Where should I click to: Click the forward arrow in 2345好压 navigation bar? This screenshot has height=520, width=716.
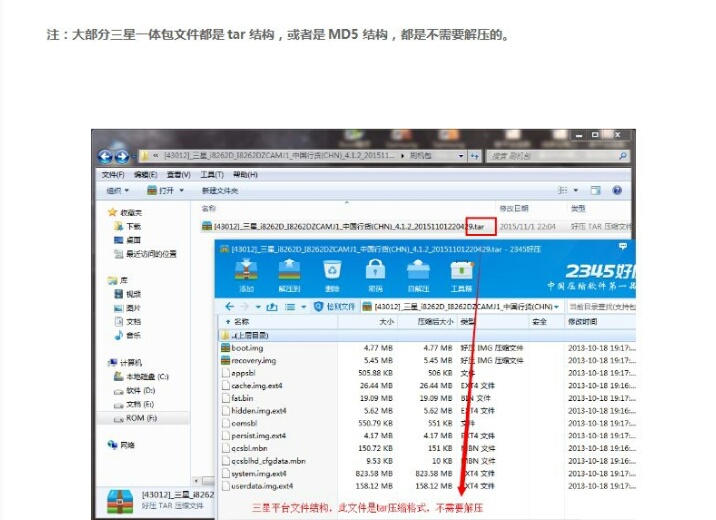pos(245,306)
